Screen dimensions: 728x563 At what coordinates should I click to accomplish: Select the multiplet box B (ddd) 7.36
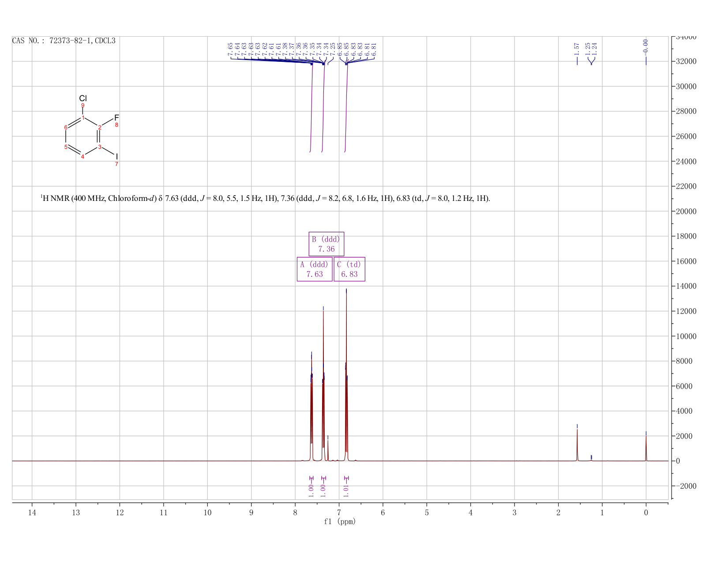coord(326,244)
